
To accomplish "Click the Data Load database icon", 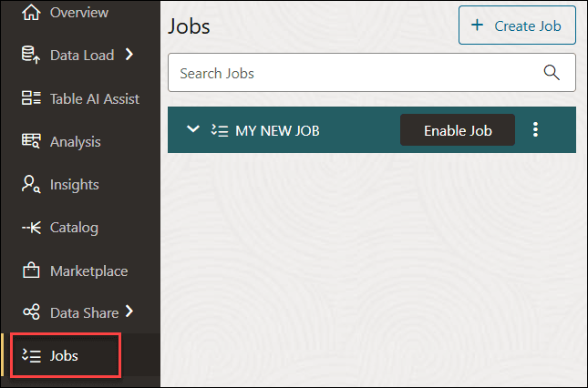I will click(31, 56).
